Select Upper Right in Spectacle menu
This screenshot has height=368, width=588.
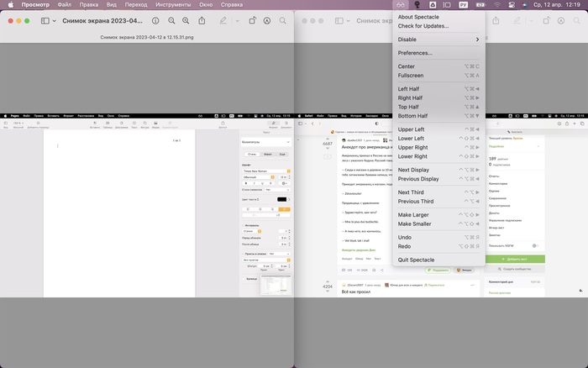pyautogui.click(x=438, y=147)
